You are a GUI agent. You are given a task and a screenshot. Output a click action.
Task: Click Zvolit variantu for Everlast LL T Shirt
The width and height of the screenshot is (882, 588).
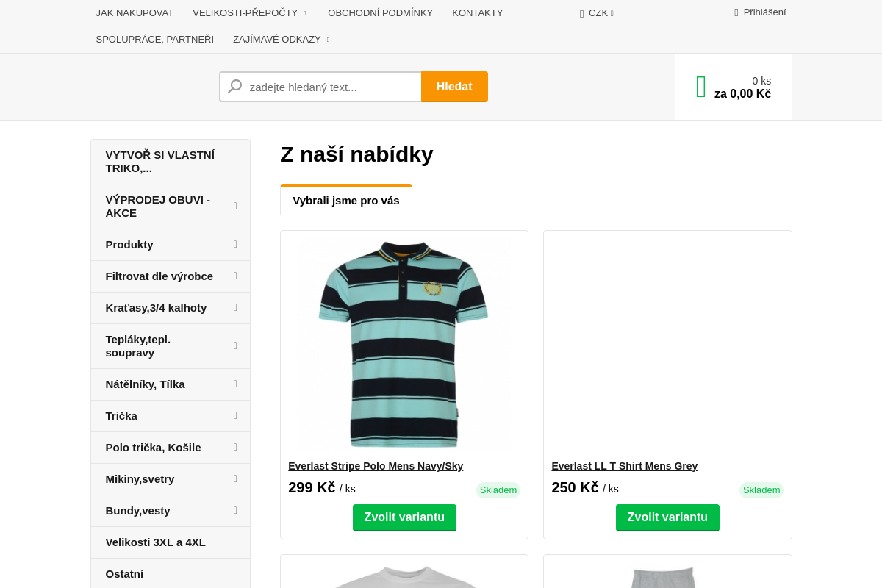pyautogui.click(x=667, y=517)
